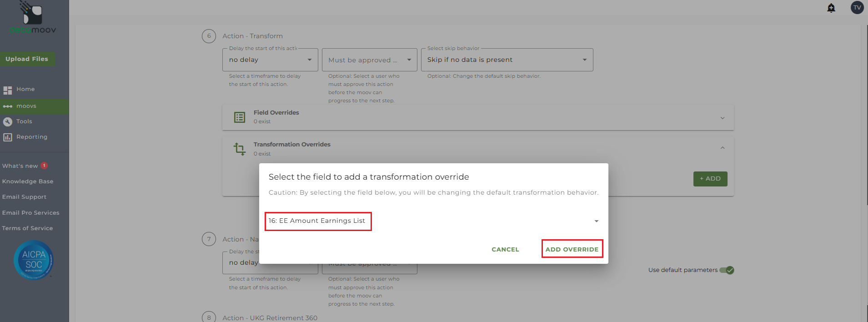
Task: Click the Transformation Overrides crop icon
Action: 239,149
